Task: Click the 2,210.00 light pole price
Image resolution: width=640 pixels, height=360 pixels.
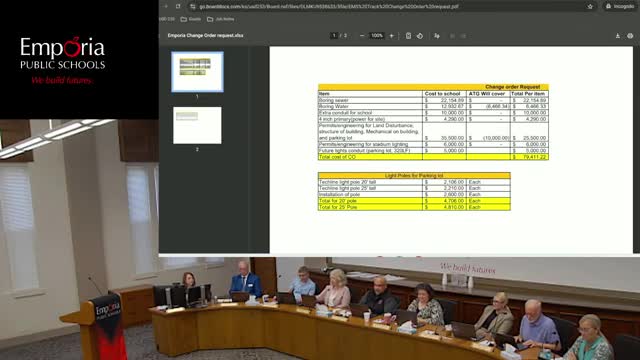Action: (x=453, y=188)
